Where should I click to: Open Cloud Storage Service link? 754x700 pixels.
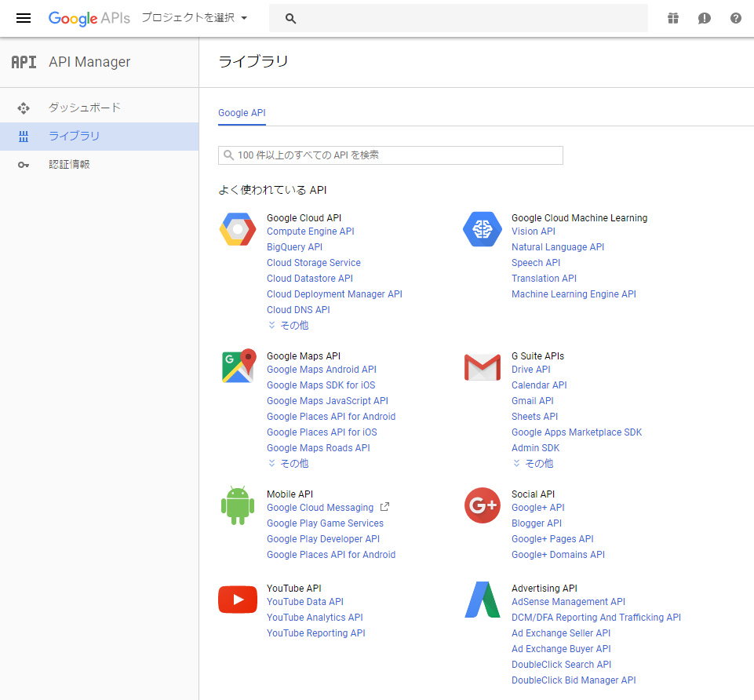314,263
